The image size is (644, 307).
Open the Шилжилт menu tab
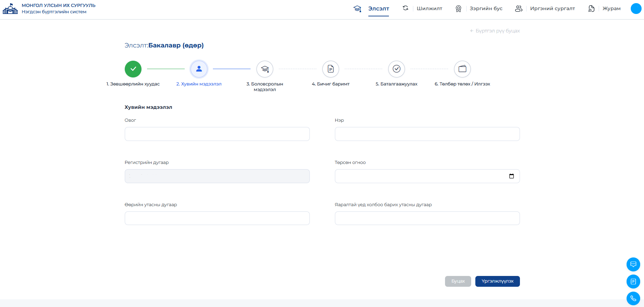click(429, 9)
